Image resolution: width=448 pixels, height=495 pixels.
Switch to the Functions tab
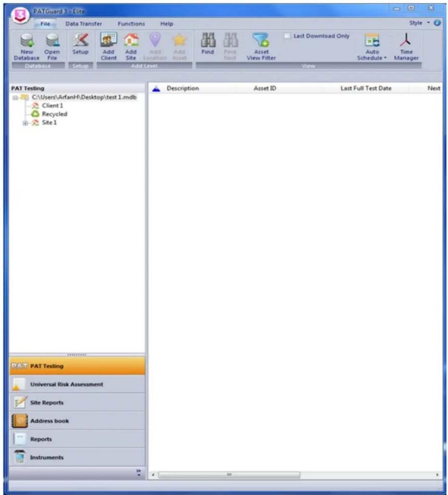point(131,24)
